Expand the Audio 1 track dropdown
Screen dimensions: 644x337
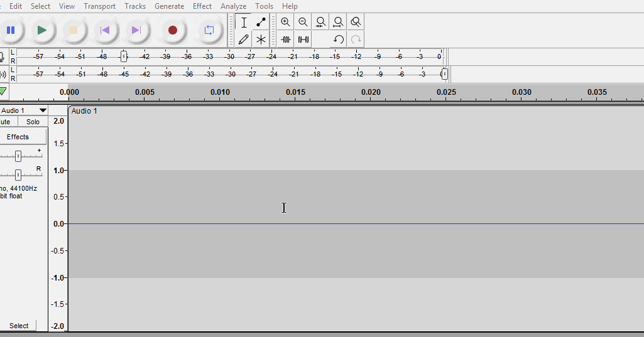tap(43, 110)
